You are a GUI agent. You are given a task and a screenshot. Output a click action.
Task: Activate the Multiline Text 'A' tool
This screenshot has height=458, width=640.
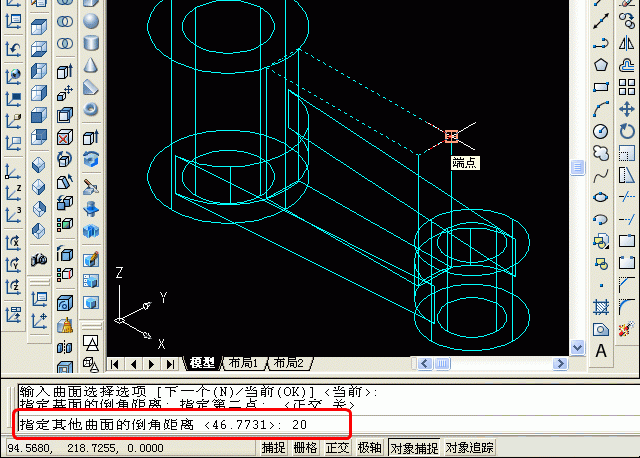point(601,350)
